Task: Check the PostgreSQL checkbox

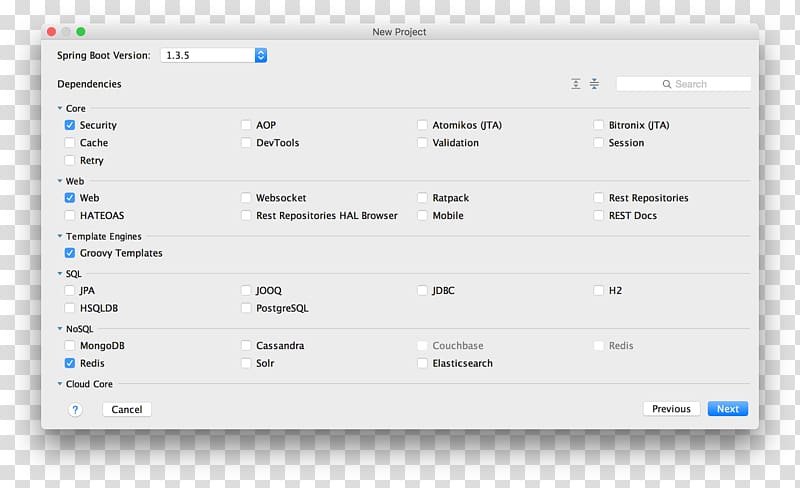Action: click(246, 308)
